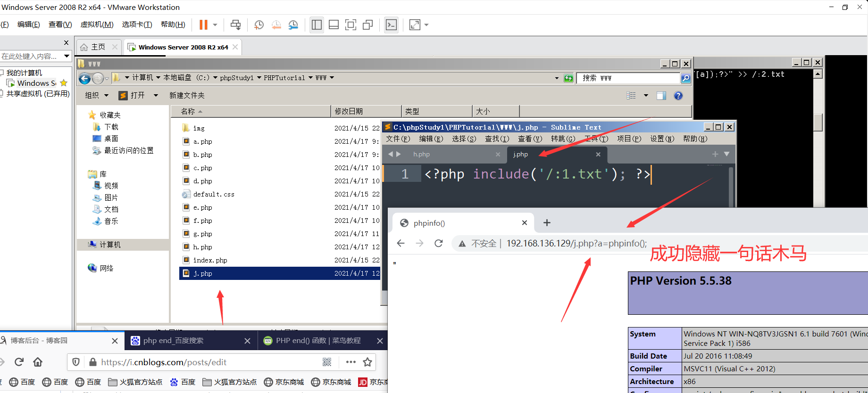Viewport: 868px width, 393px height.
Task: Click the Explorer back navigation button
Action: tap(84, 78)
